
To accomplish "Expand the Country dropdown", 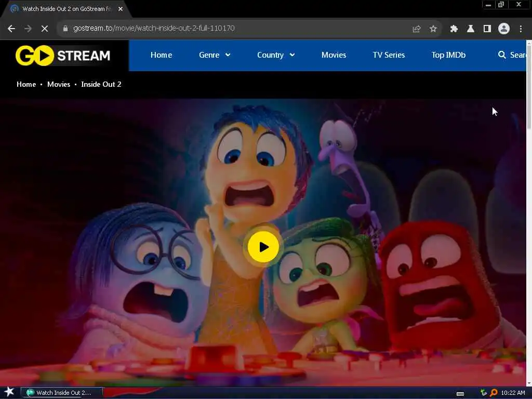I will click(276, 55).
